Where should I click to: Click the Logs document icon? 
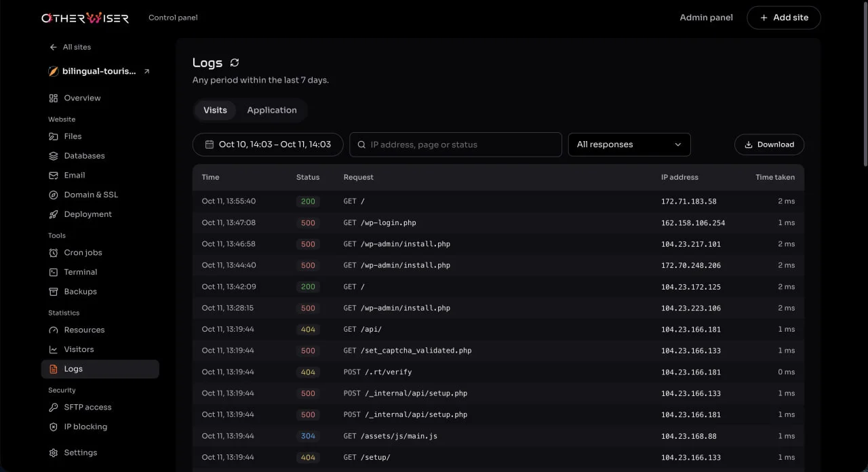(x=54, y=369)
